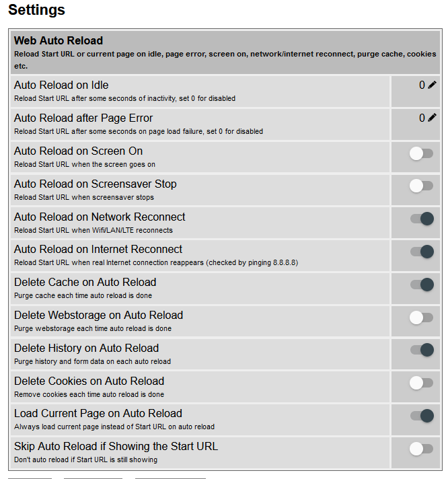Click the Settings page heading
This screenshot has height=479, width=448.
click(36, 10)
